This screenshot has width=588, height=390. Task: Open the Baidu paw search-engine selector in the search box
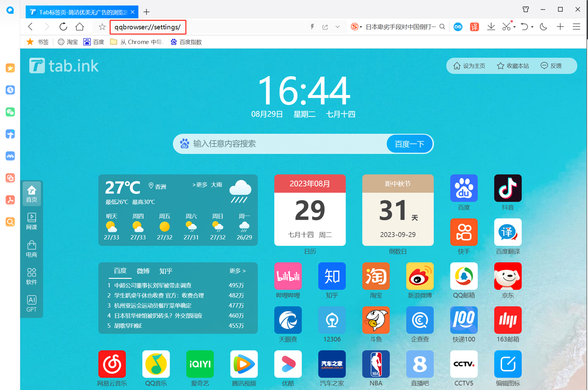[x=185, y=144]
